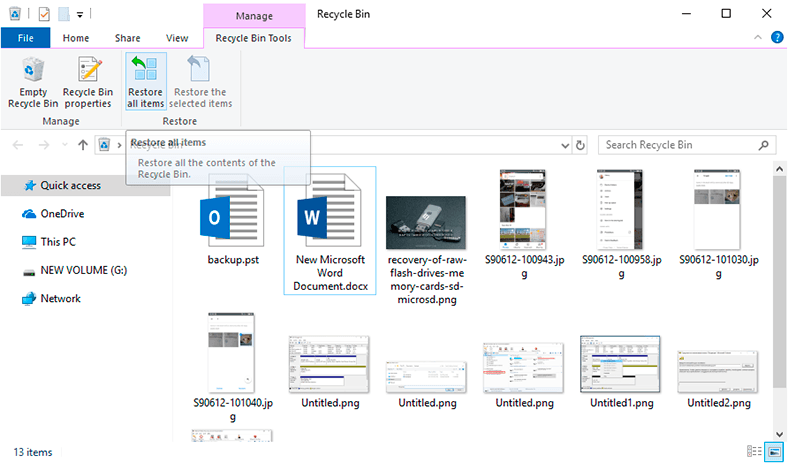This screenshot has height=463, width=788.
Task: Click the scrollbar down arrow
Action: click(x=779, y=435)
